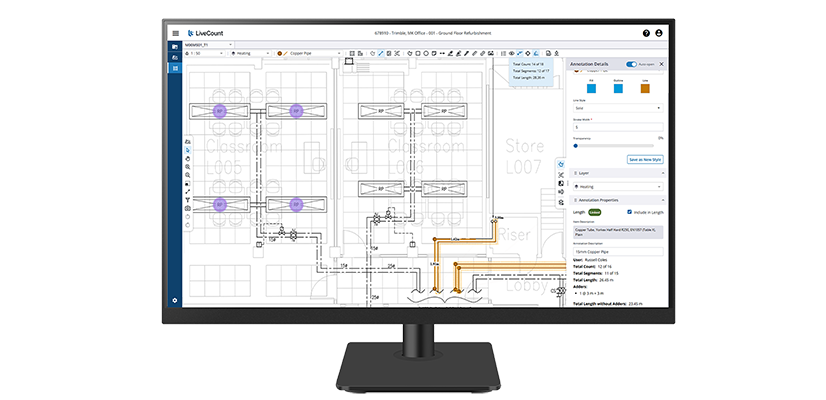Click the Store L007 room label
The image size is (826, 400).
(524, 156)
